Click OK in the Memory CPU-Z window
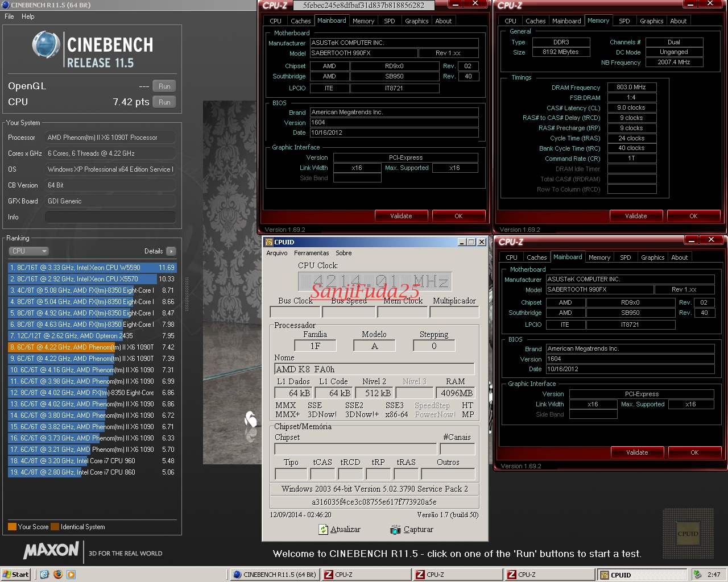The image size is (728, 582). [x=693, y=216]
